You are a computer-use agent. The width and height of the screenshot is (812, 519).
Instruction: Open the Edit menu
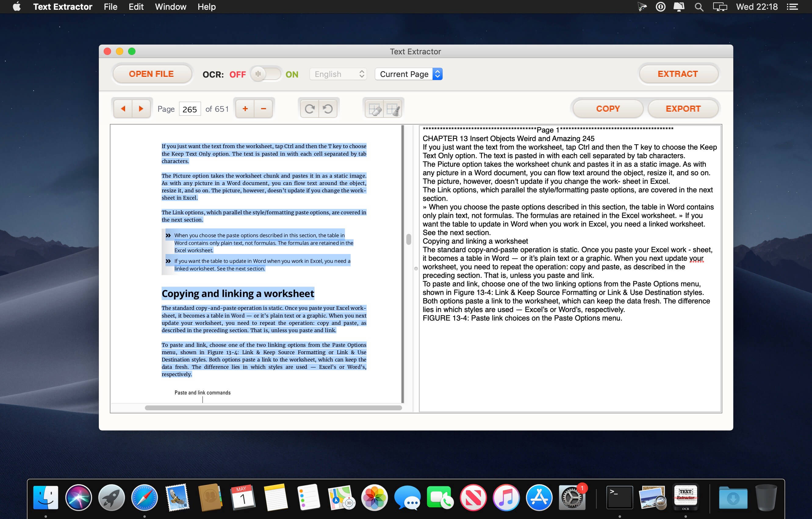click(136, 7)
